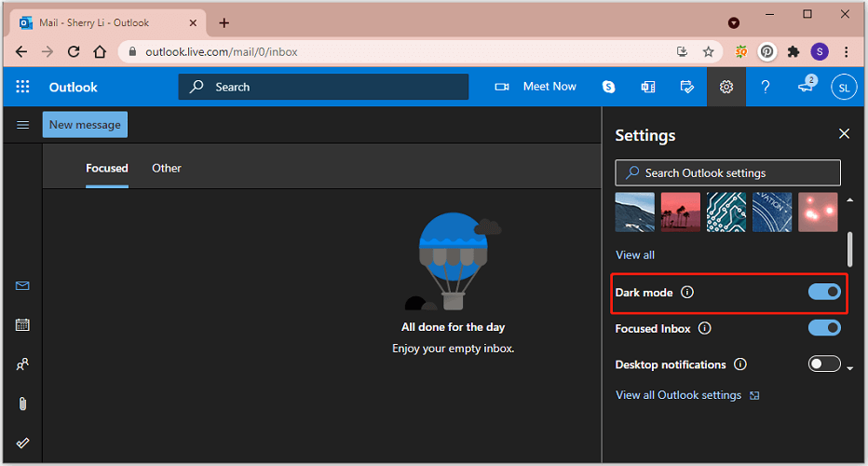
Task: Toggle the hamburger navigation pane icon
Action: (x=22, y=125)
